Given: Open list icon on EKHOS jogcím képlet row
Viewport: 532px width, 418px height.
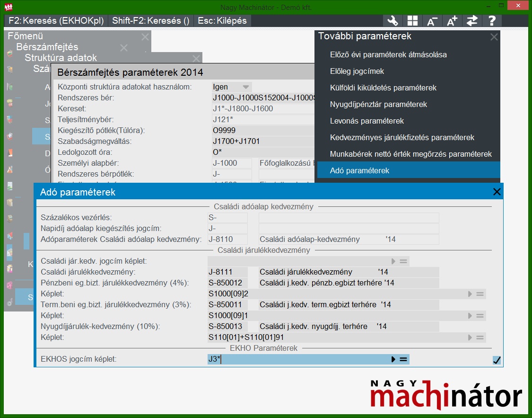Looking at the screenshot, I should point(403,359).
